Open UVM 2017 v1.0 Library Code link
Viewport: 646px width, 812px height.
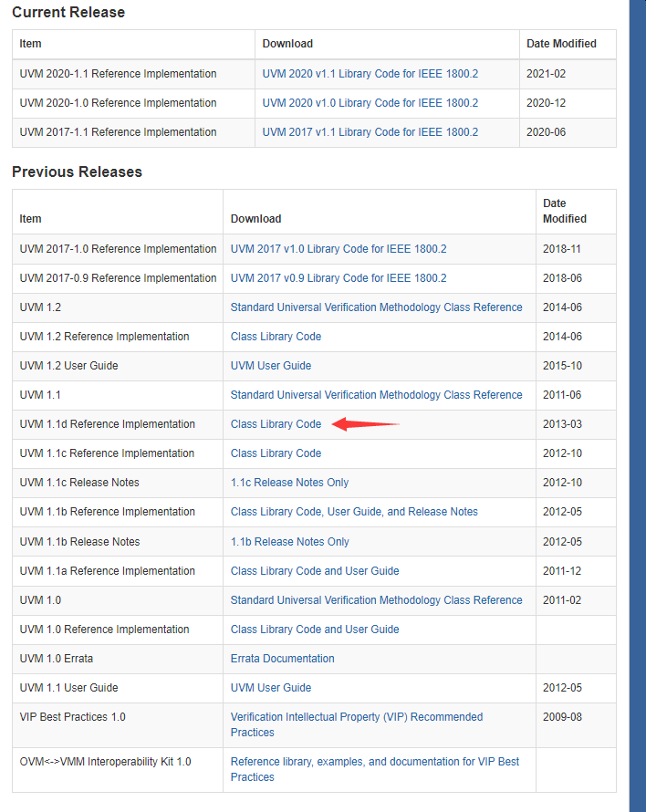tap(339, 248)
